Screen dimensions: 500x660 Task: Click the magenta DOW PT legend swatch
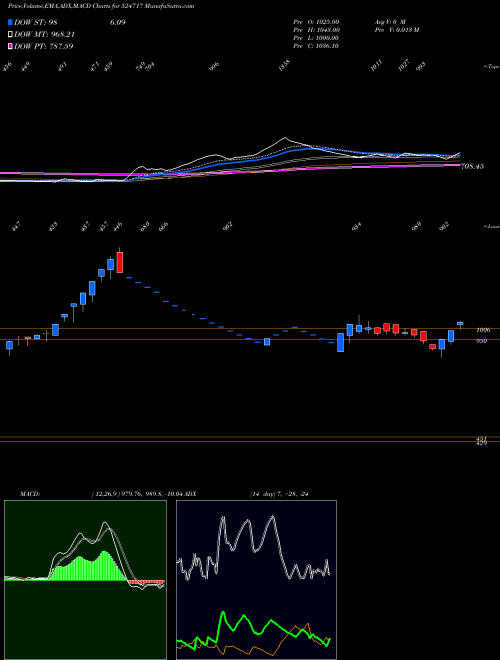[10, 46]
